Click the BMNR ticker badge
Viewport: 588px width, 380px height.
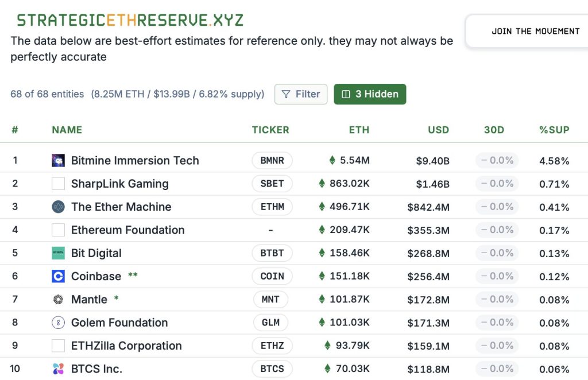tap(272, 160)
